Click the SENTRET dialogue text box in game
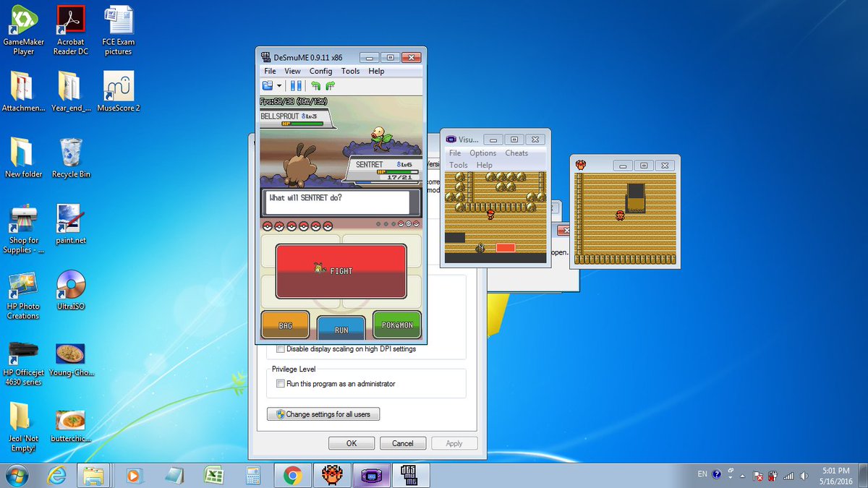 [341, 202]
